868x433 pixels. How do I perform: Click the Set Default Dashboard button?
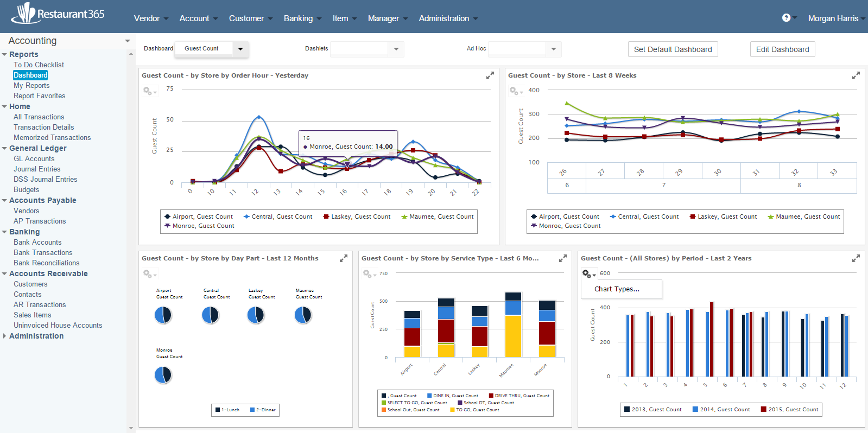[x=673, y=49]
